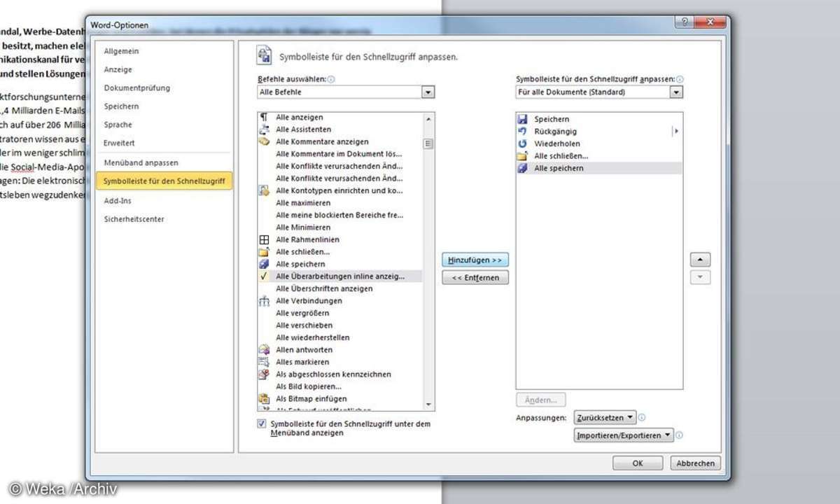
Task: Select the Speichern category in sidebar
Action: tap(121, 106)
